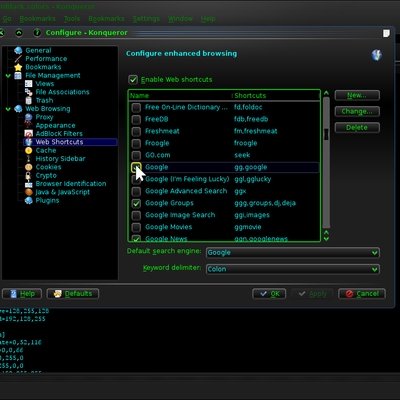Click File Management icon

click(x=18, y=75)
